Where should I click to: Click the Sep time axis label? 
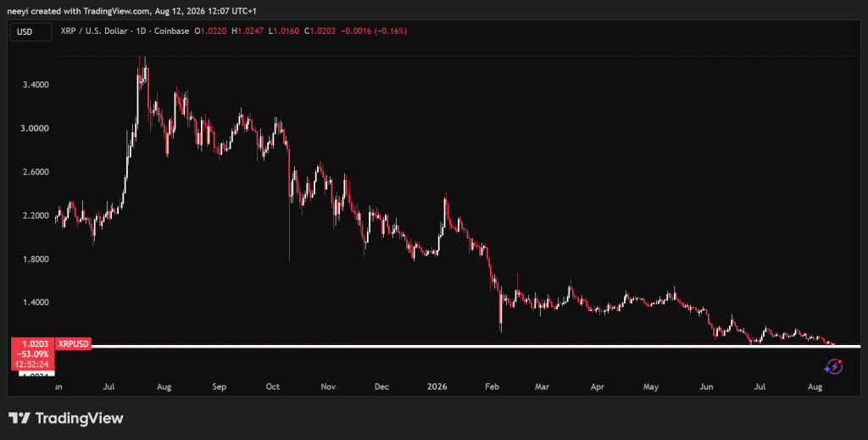[x=220, y=387]
